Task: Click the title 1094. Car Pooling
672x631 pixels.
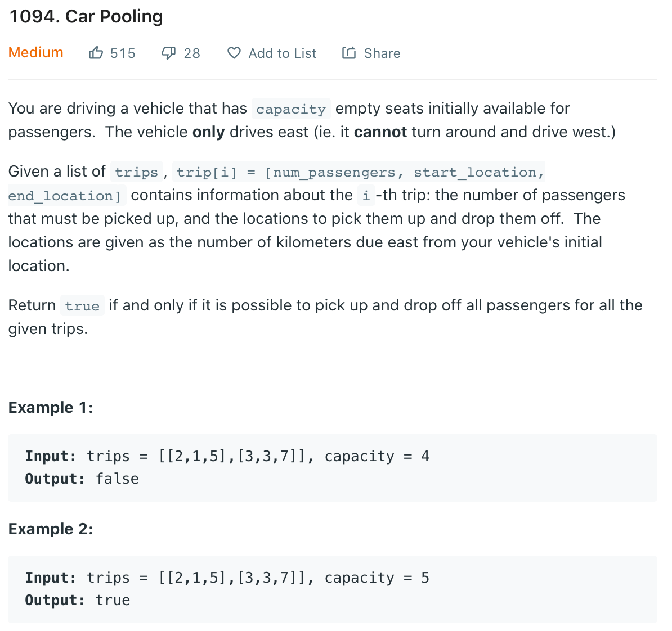Action: (x=85, y=17)
